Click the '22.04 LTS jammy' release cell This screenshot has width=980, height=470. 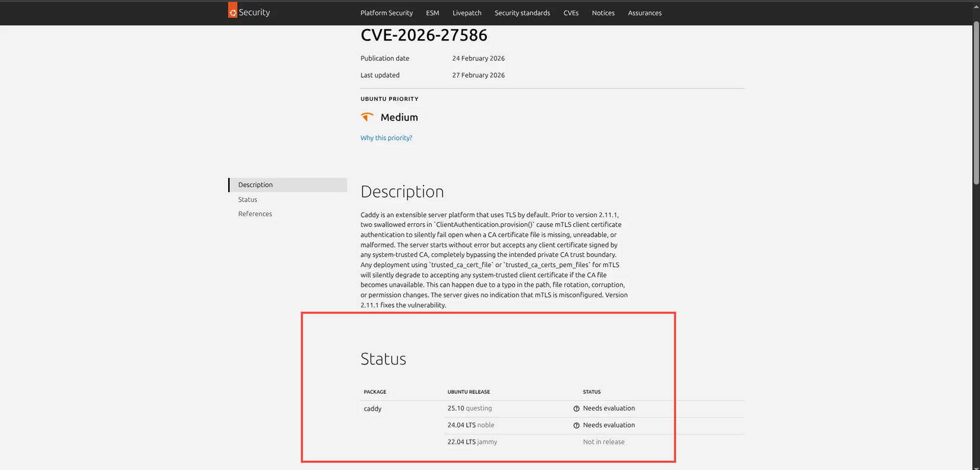pyautogui.click(x=472, y=442)
